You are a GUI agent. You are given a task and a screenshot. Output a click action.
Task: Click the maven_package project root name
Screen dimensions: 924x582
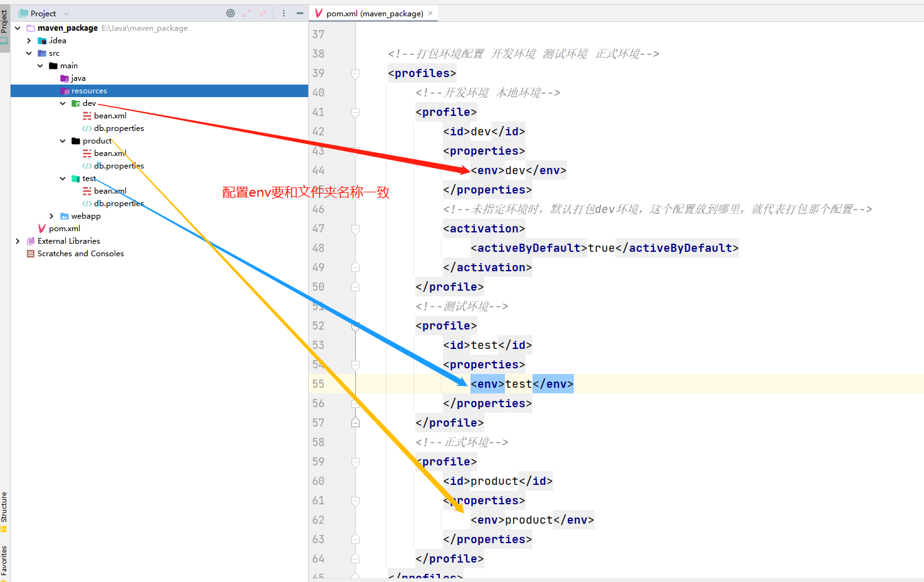(68, 28)
